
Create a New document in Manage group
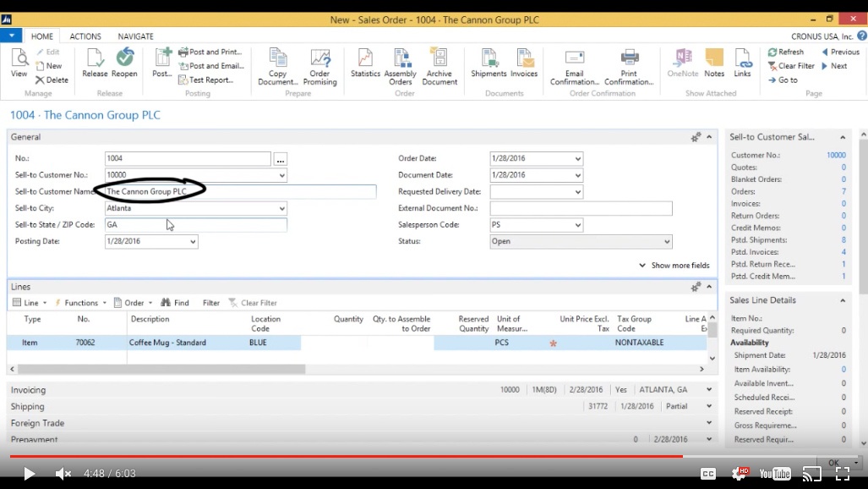click(x=49, y=66)
